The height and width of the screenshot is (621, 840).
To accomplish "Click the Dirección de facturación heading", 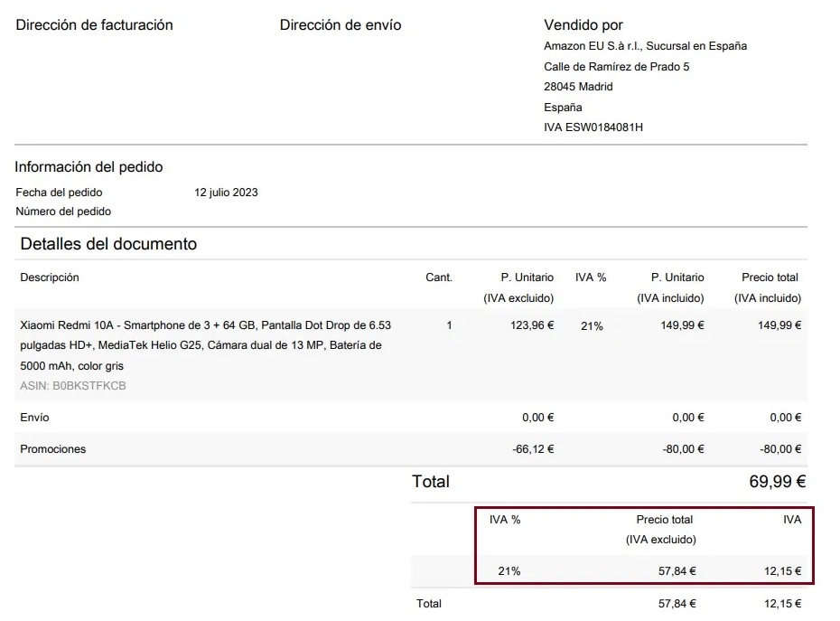I will (94, 25).
